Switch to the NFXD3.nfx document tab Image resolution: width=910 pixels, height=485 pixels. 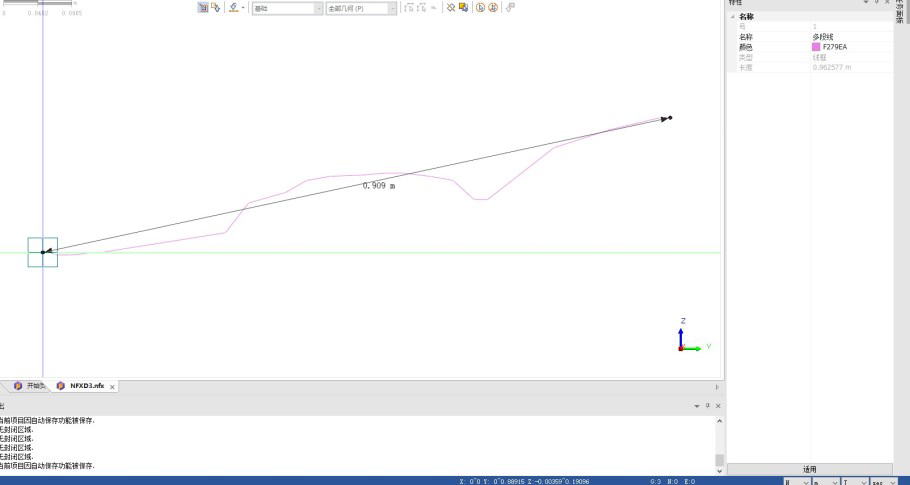point(86,386)
